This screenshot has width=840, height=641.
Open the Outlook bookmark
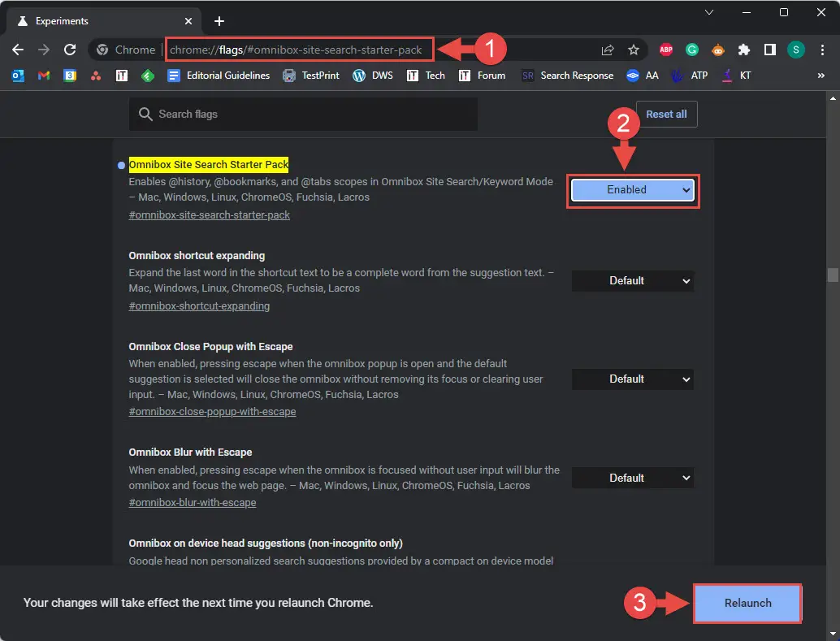point(18,76)
